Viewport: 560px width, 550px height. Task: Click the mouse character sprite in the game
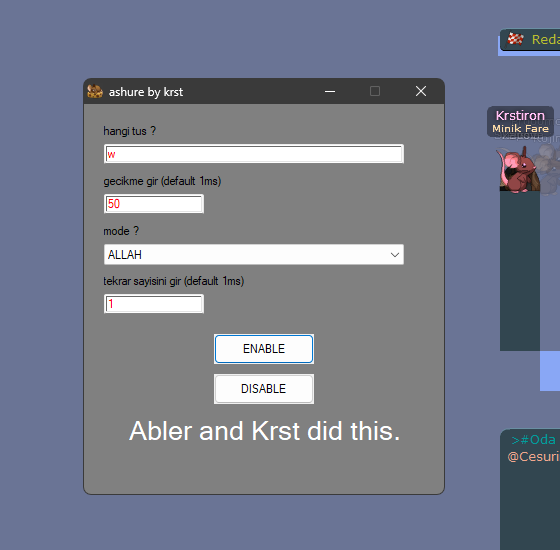click(519, 170)
